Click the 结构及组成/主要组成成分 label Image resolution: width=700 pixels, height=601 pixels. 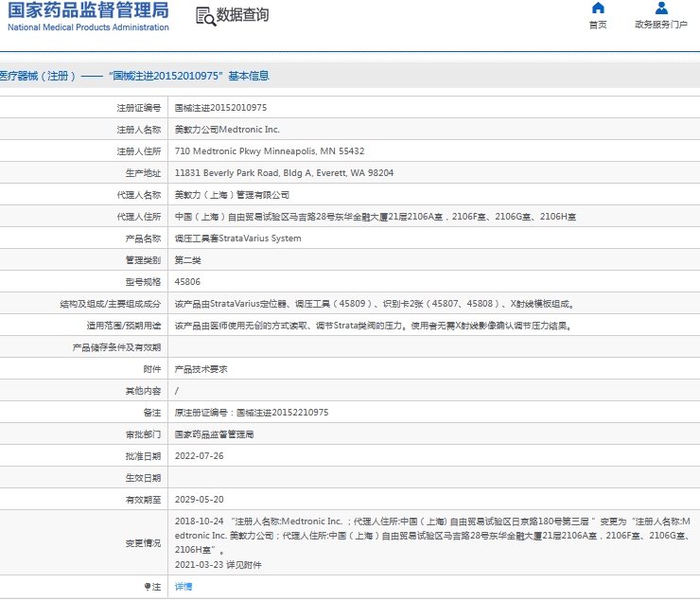pyautogui.click(x=111, y=304)
